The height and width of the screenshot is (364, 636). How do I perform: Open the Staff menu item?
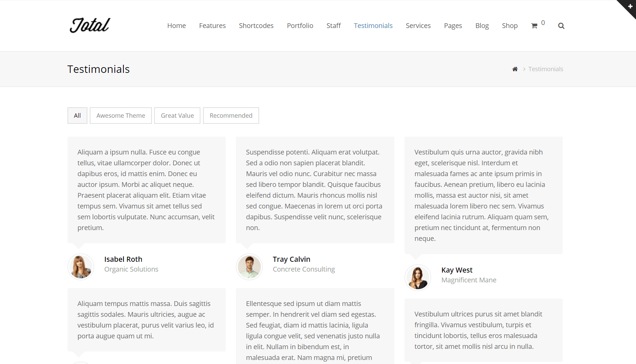(x=333, y=26)
